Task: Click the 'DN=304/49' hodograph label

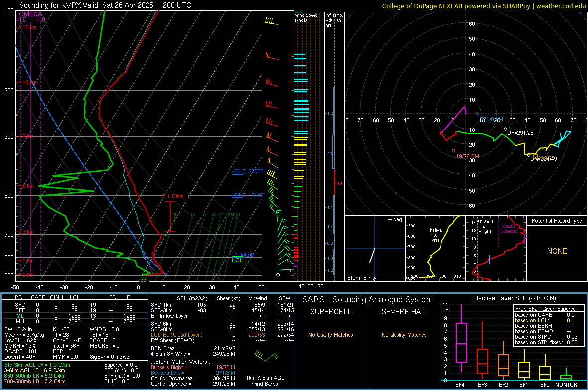Action: [x=543, y=159]
